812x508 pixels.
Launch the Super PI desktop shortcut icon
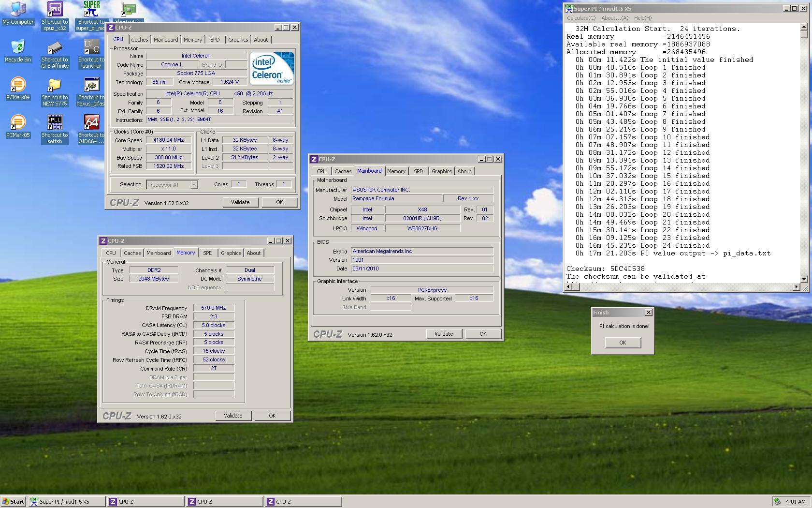[91, 16]
